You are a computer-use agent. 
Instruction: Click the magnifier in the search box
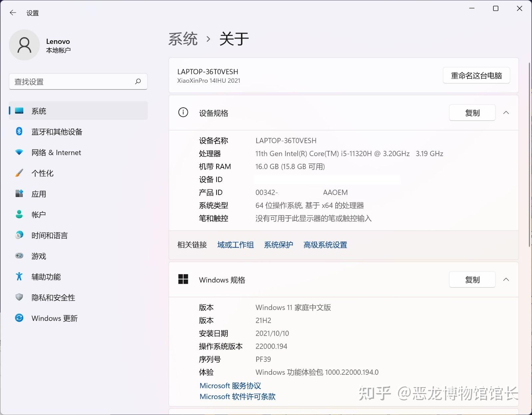tap(138, 81)
